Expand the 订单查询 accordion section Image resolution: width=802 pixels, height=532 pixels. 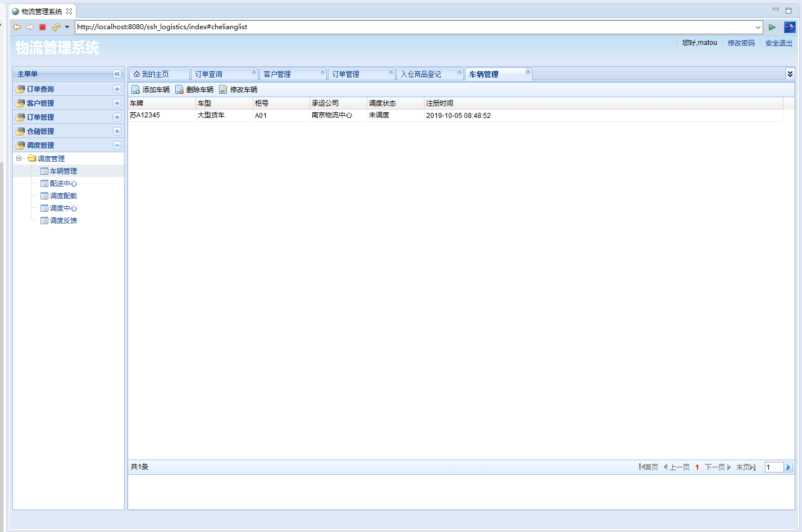click(x=117, y=89)
